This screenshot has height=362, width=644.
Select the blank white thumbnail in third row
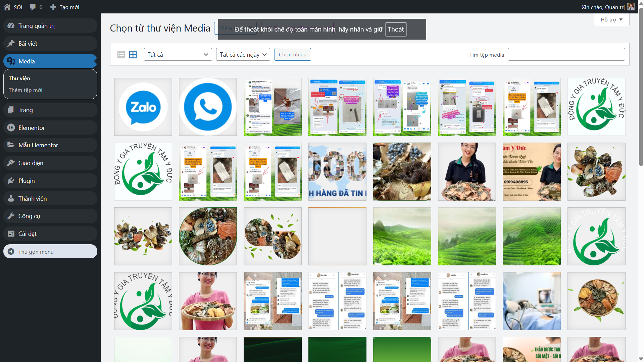pyautogui.click(x=338, y=237)
